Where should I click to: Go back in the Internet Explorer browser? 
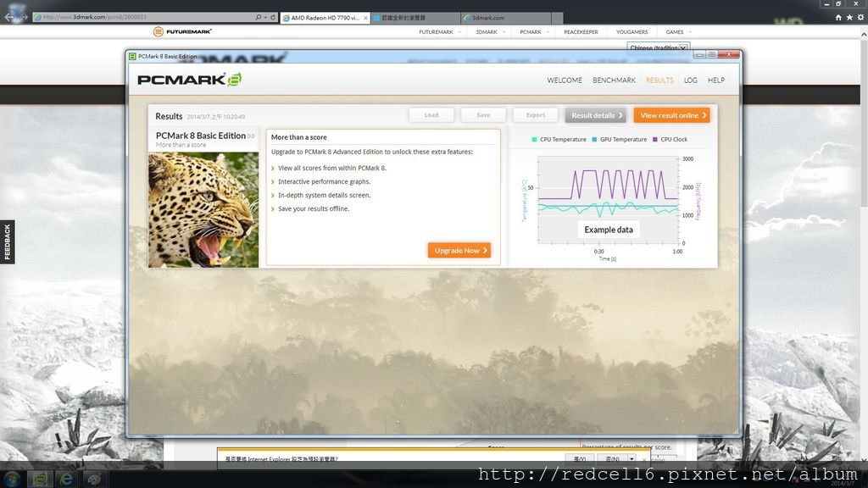coord(9,17)
